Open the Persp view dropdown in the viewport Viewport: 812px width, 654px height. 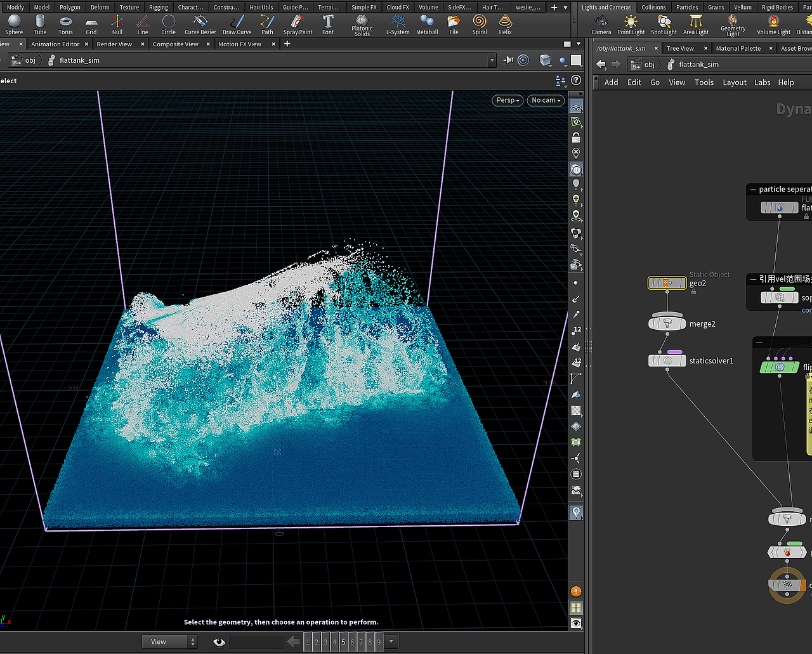coord(507,100)
